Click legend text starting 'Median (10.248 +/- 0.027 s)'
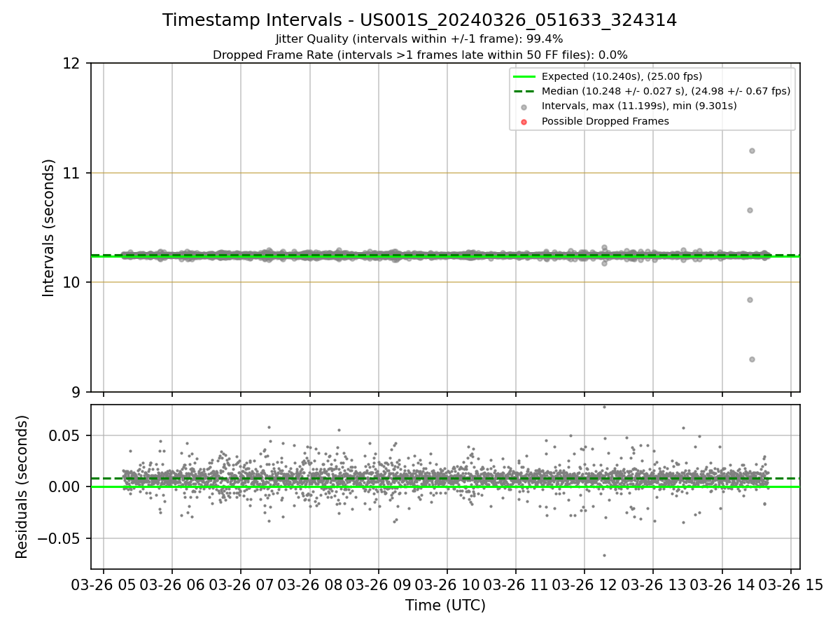Viewport: 840px width, 630px height. [x=666, y=91]
